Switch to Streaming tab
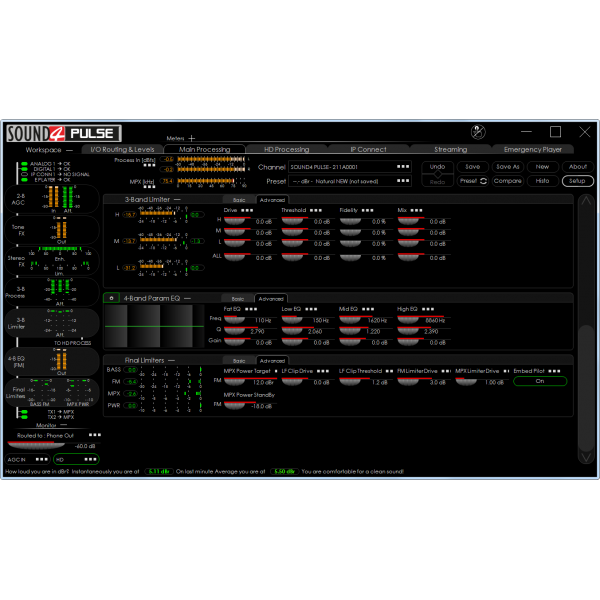Screen dimensions: 600x600 pos(450,149)
